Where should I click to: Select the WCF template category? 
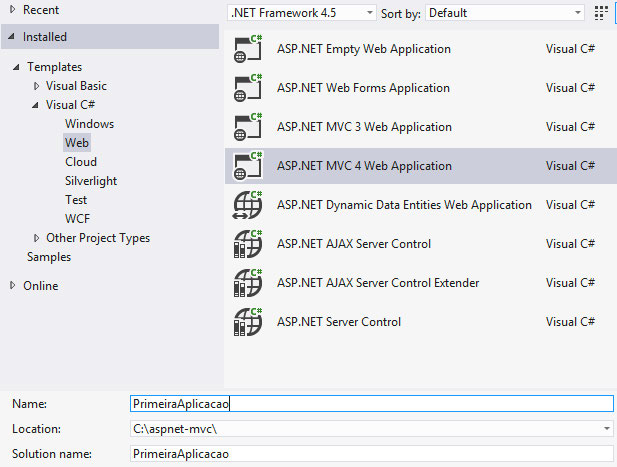click(x=78, y=218)
